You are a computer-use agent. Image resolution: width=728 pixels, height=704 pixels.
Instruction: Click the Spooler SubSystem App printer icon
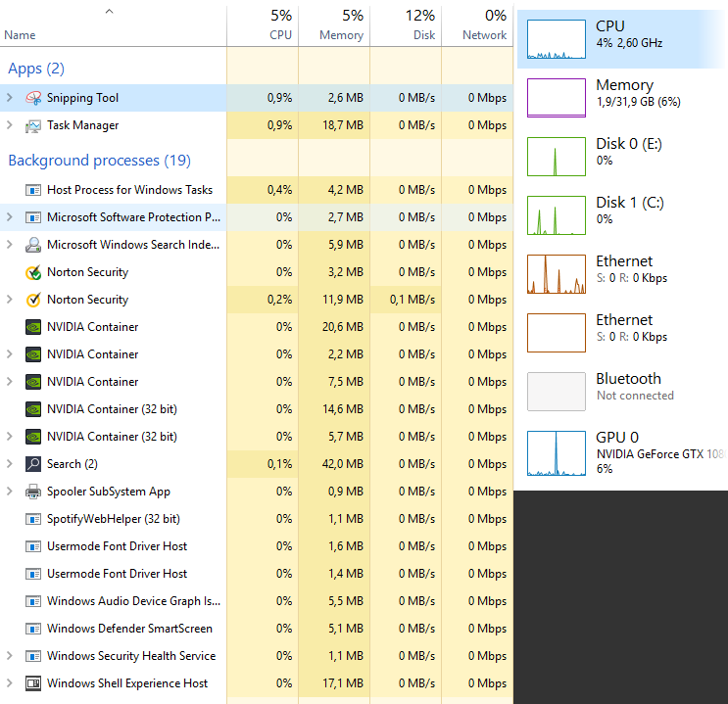[x=33, y=491]
